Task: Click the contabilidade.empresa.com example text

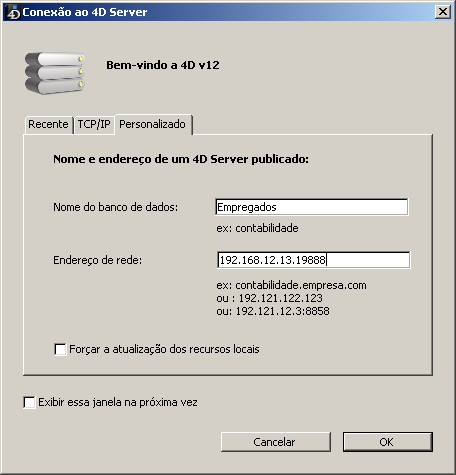Action: [x=301, y=285]
